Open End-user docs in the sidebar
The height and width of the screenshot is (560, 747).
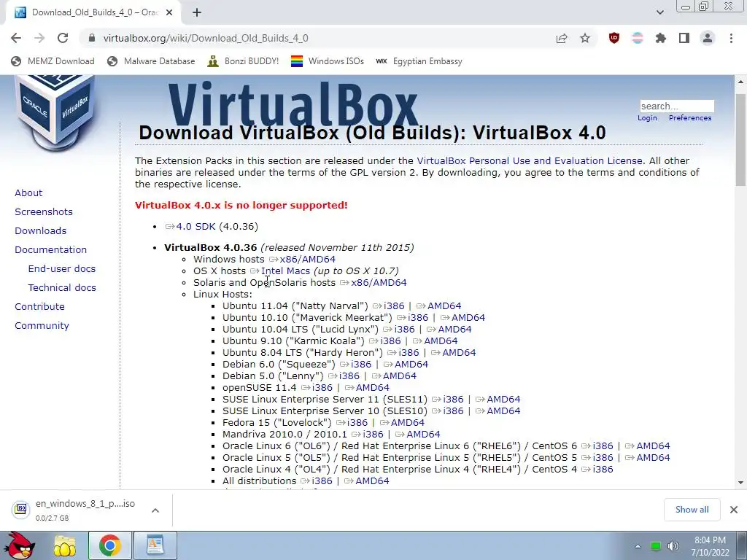click(62, 268)
